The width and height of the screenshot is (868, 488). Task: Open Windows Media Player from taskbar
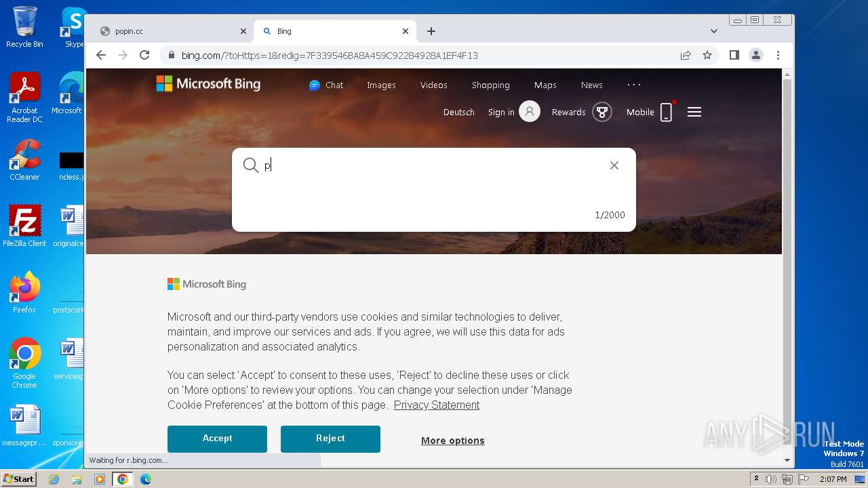[x=100, y=479]
